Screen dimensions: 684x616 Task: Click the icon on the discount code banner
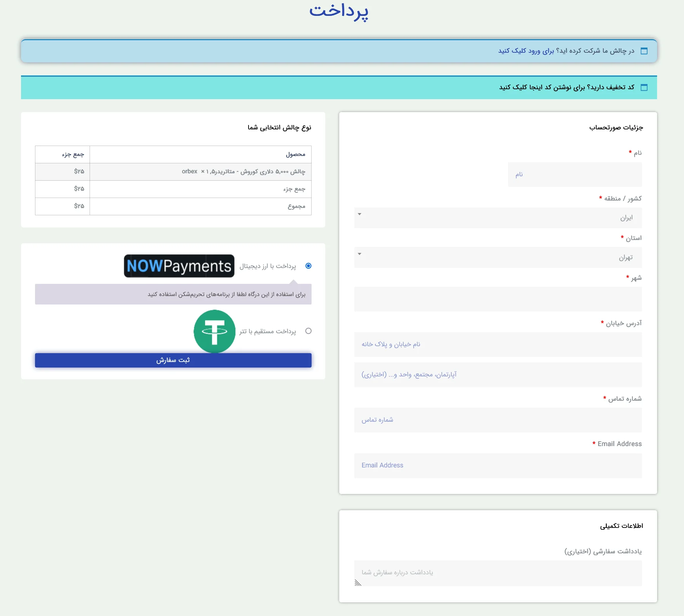click(x=645, y=87)
